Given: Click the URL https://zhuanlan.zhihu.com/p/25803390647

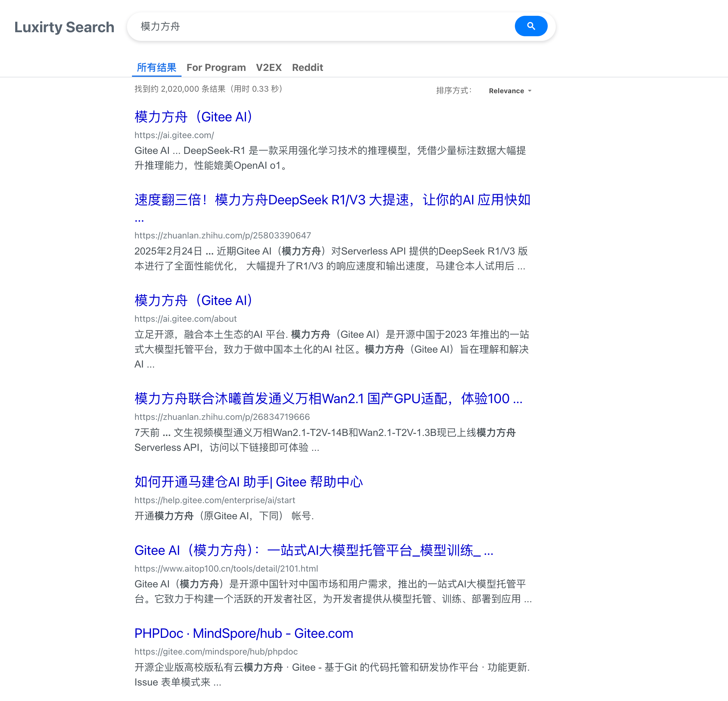Looking at the screenshot, I should click(222, 235).
